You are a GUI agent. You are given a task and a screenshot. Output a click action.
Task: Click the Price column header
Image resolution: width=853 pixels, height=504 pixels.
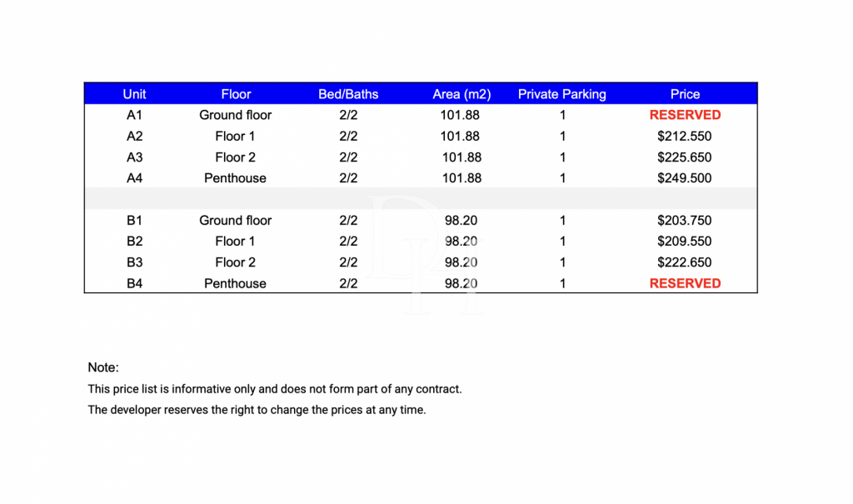tap(685, 94)
